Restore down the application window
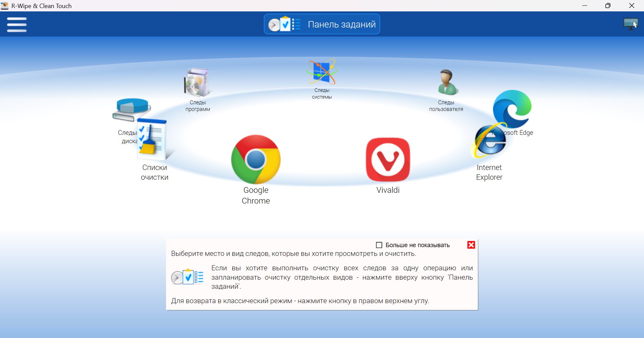The image size is (644, 338). tap(608, 6)
